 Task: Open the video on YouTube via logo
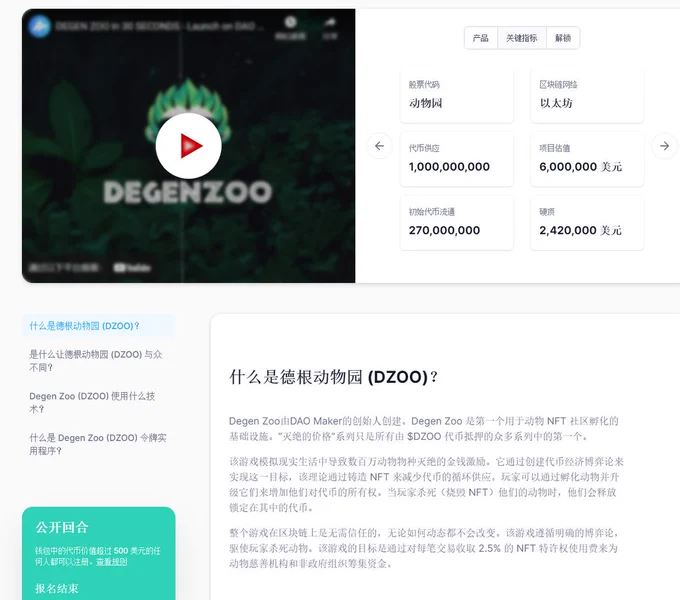(x=132, y=267)
